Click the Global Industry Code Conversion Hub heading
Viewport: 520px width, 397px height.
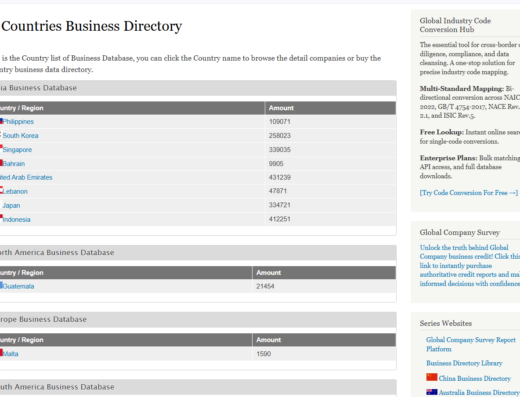coord(455,25)
